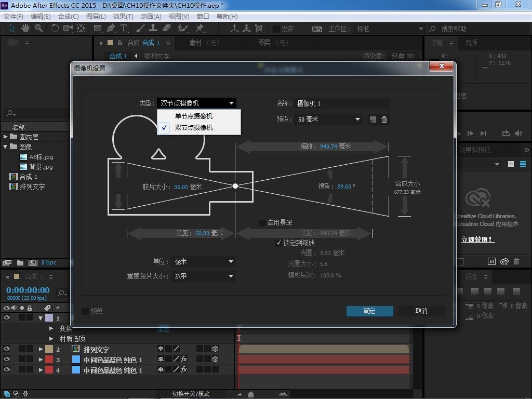Enable the 启用景深 depth of field checkbox
Screen dimensions: 532x399
pyautogui.click(x=262, y=222)
